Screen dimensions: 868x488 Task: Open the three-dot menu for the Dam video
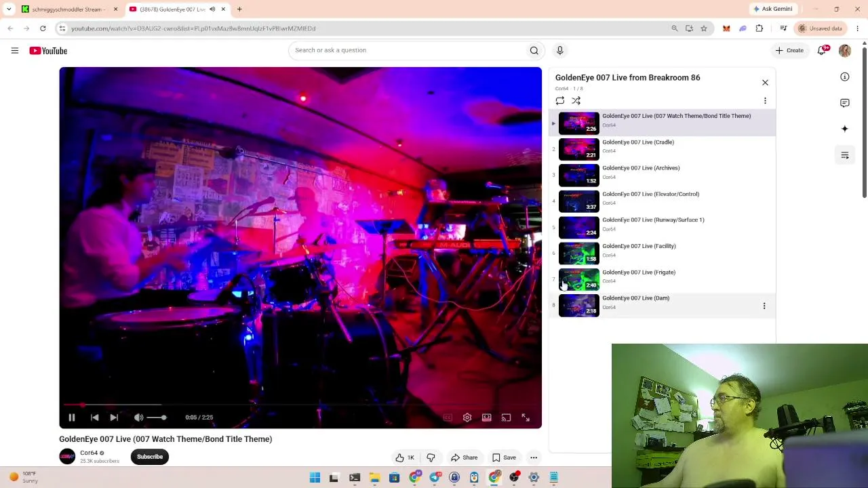pyautogui.click(x=764, y=306)
